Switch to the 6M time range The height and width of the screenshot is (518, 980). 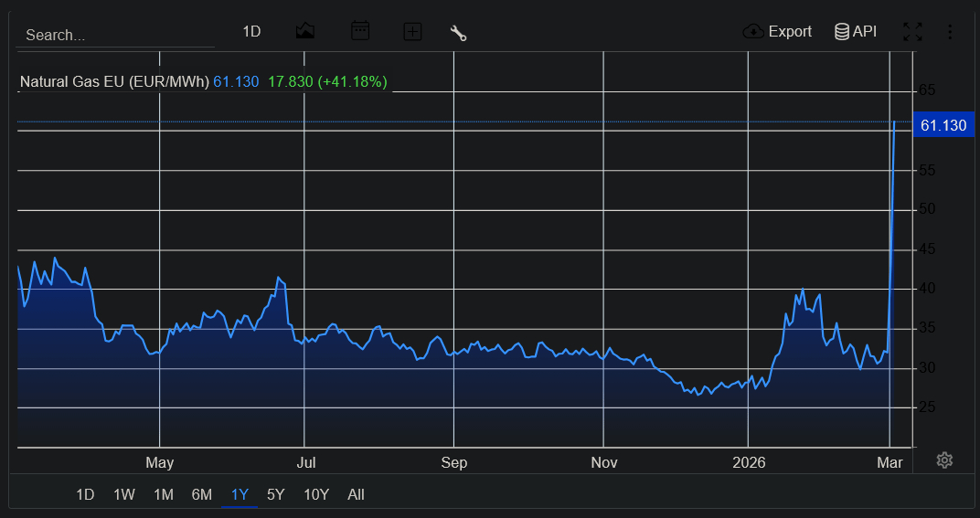(x=202, y=494)
